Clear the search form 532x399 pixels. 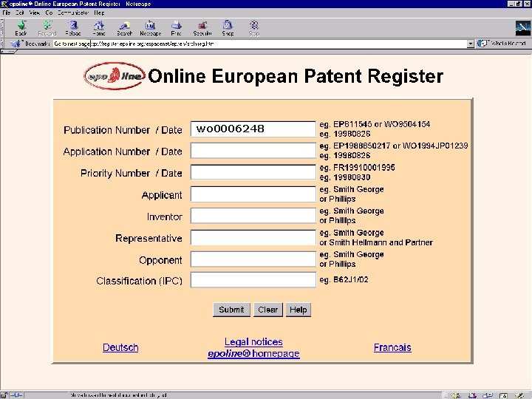(x=267, y=310)
